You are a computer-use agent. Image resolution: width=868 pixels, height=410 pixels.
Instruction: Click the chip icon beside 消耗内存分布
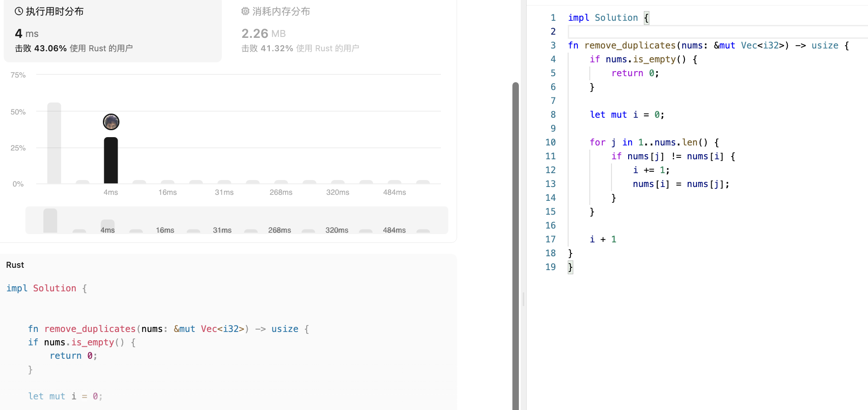click(245, 12)
